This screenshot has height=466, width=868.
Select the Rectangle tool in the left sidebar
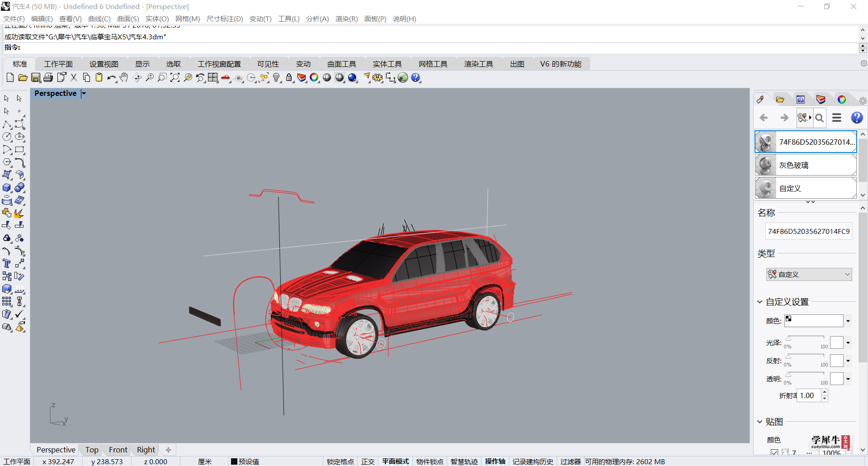click(19, 149)
